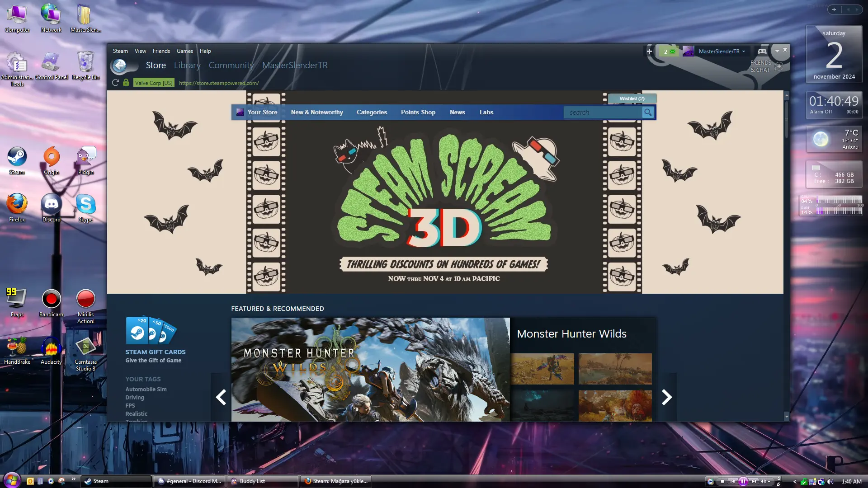Click the Driving tag
Screen dimensions: 868x488
[x=135, y=398]
